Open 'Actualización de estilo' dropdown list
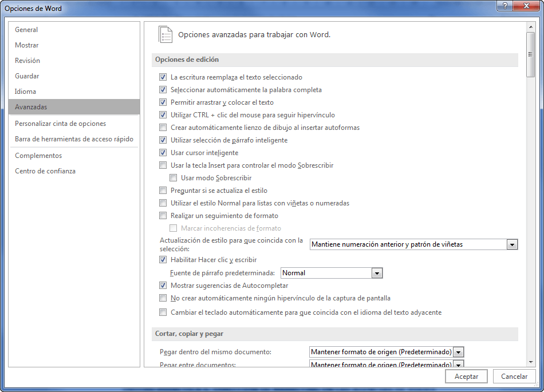 (512, 244)
